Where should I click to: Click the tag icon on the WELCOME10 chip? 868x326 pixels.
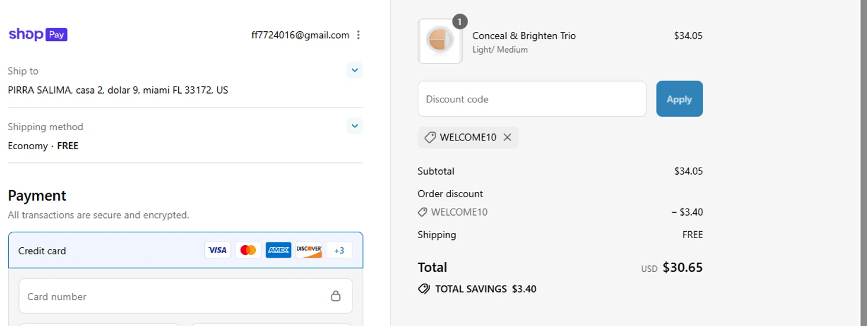(430, 138)
